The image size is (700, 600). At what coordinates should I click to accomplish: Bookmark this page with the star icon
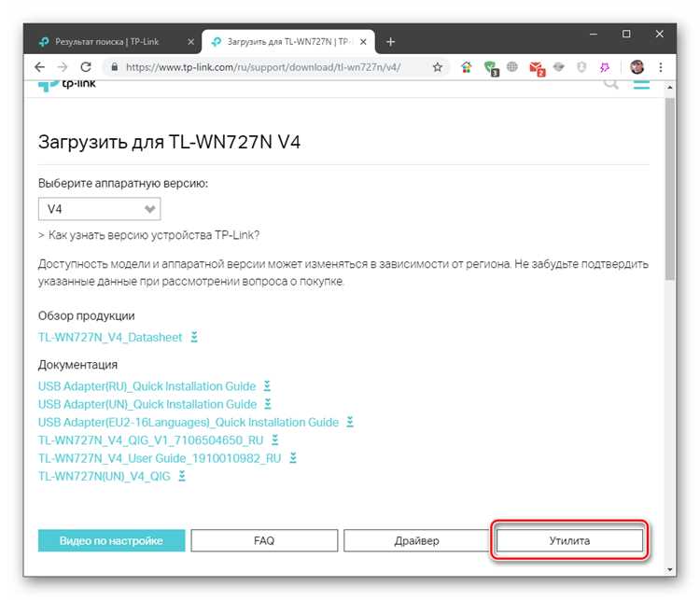(x=438, y=67)
